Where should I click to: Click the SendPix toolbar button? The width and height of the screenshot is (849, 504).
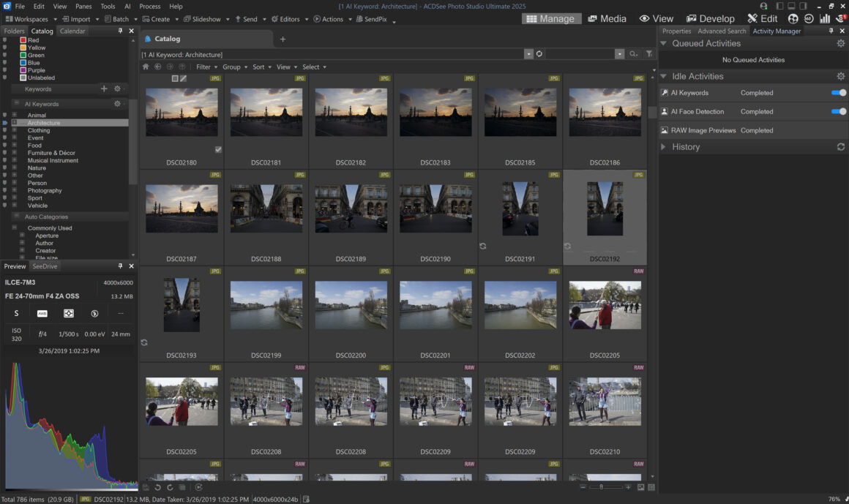click(372, 19)
